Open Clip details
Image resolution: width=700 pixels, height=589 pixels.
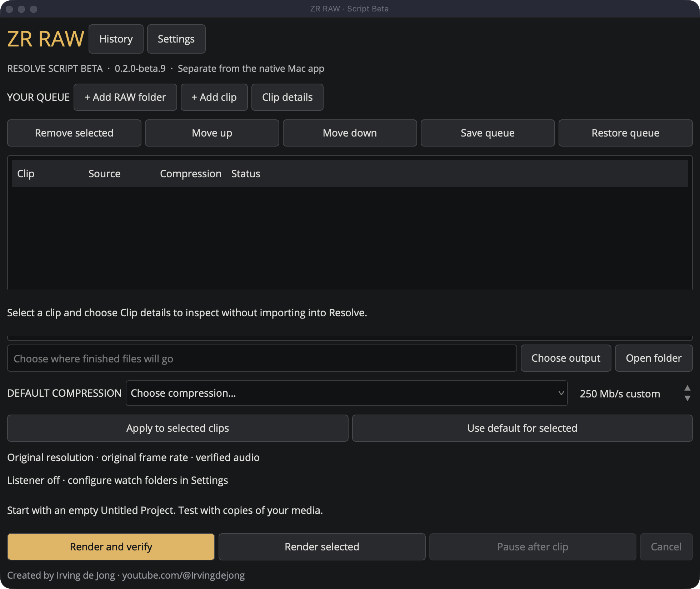[x=287, y=97]
